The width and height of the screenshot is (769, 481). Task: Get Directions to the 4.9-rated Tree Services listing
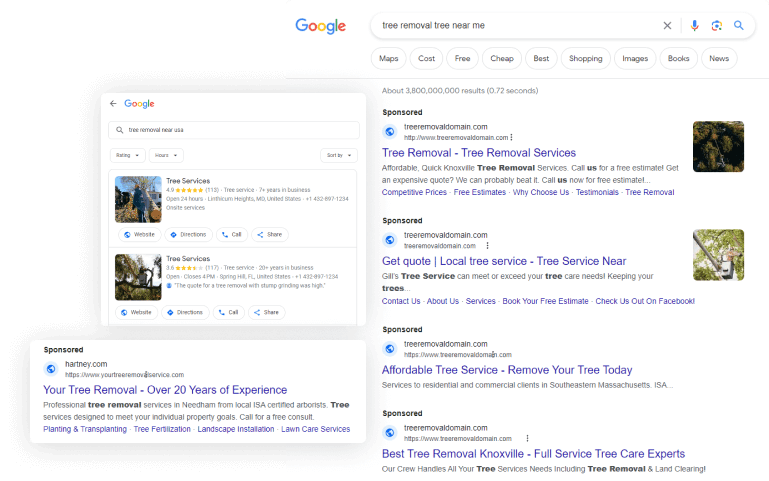tap(188, 234)
